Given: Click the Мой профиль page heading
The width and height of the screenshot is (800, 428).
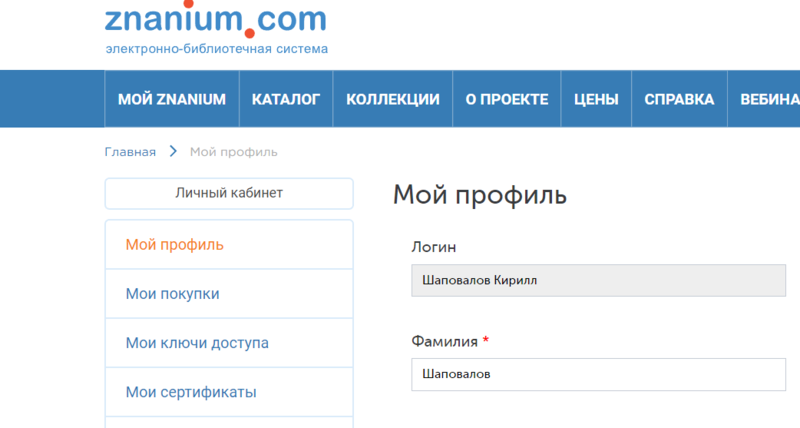Looking at the screenshot, I should [480, 195].
